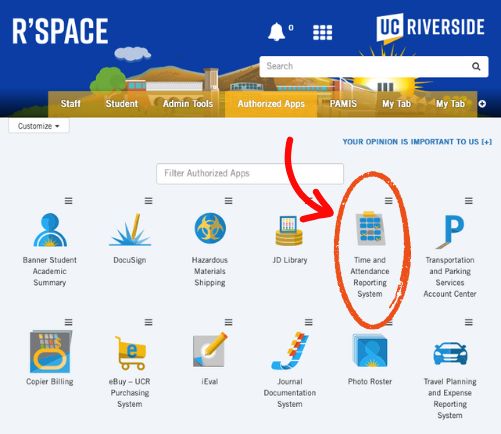The image size is (501, 434).
Task: Open the JD Library app
Action: pos(289,230)
